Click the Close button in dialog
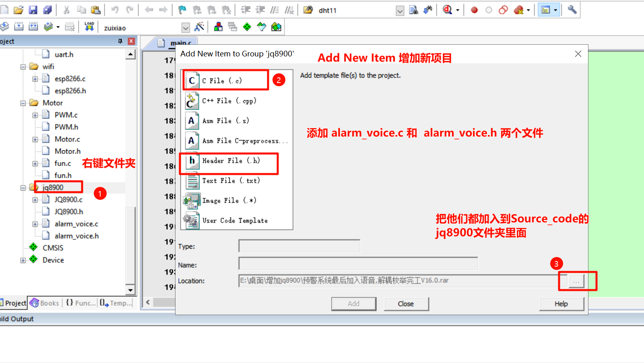 pyautogui.click(x=406, y=304)
